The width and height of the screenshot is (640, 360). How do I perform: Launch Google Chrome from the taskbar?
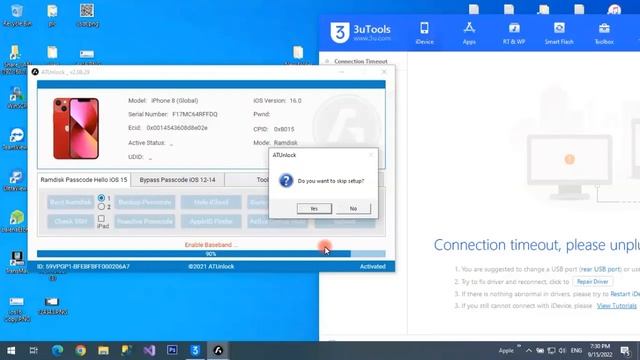coord(80,350)
